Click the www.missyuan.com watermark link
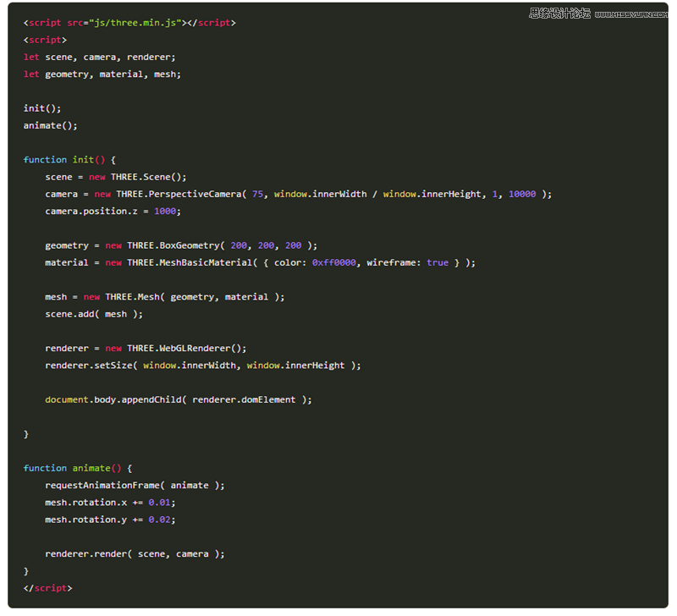The image size is (677, 616). [630, 14]
